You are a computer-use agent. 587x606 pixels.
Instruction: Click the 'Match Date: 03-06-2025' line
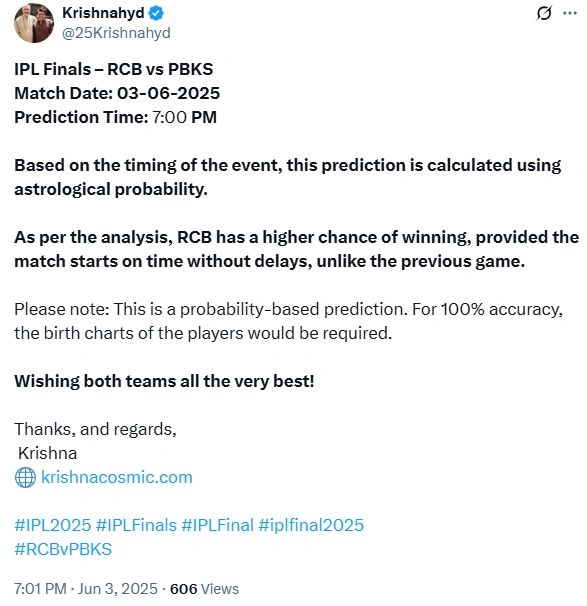[117, 93]
